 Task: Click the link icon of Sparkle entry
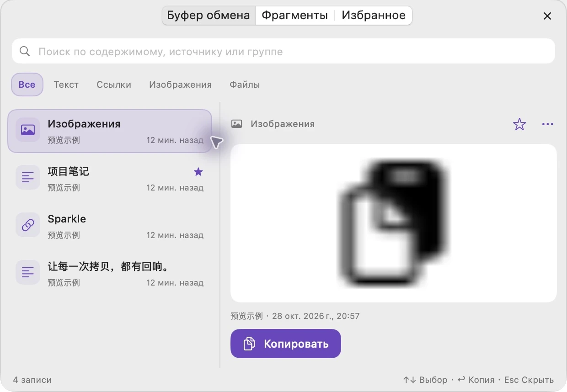tap(28, 225)
